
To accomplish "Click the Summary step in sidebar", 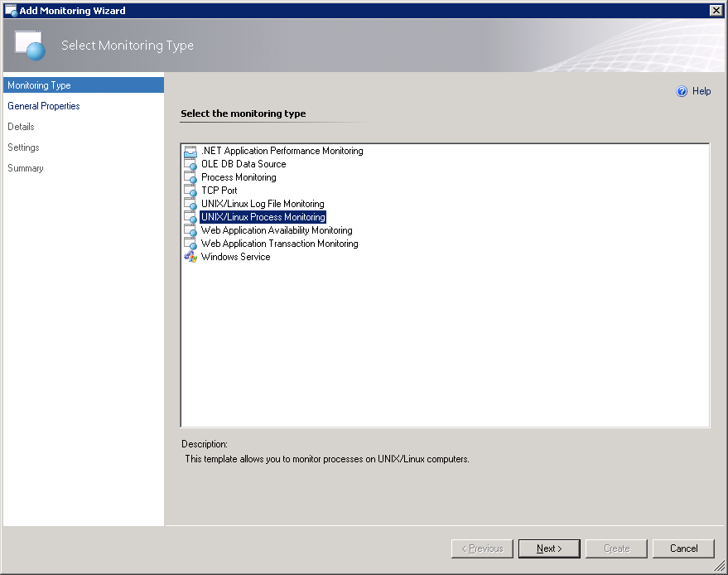I will (26, 168).
